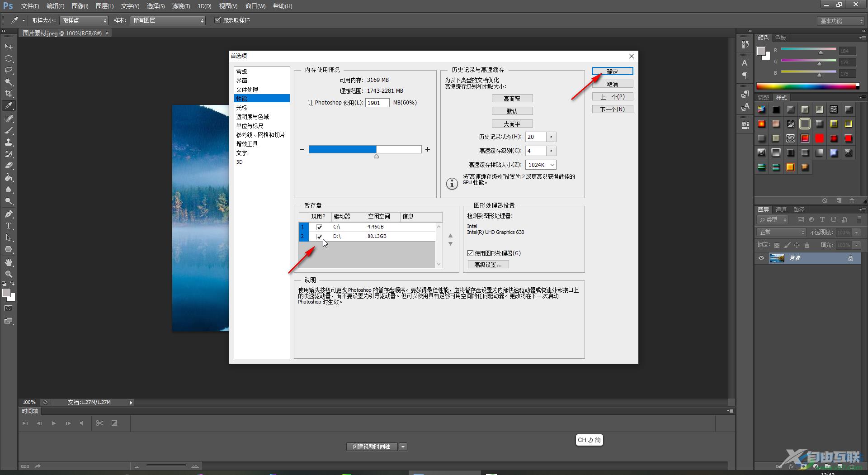
Task: Click Advanced Settings button
Action: 488,265
